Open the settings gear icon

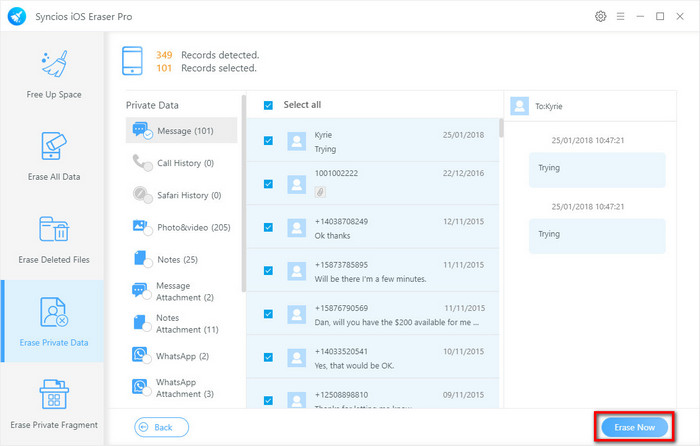click(600, 17)
